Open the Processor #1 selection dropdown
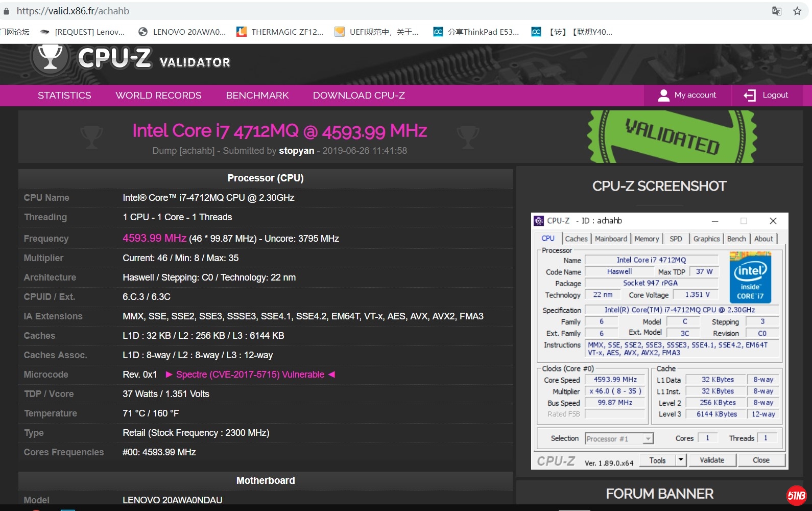This screenshot has width=812, height=511. (619, 438)
